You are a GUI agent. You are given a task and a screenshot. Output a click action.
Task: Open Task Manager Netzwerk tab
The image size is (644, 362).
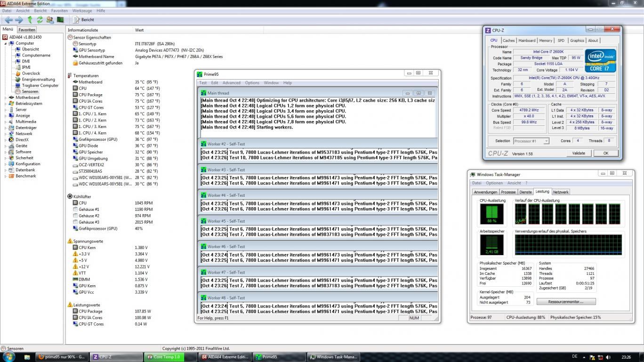point(560,192)
